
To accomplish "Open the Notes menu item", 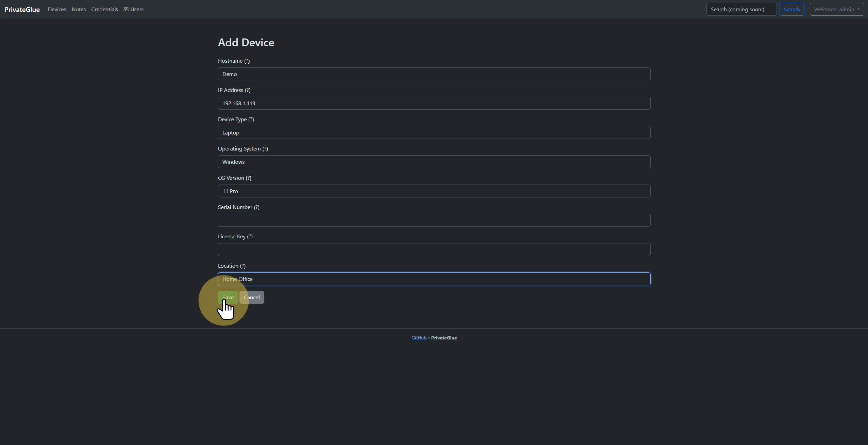I will (x=79, y=10).
